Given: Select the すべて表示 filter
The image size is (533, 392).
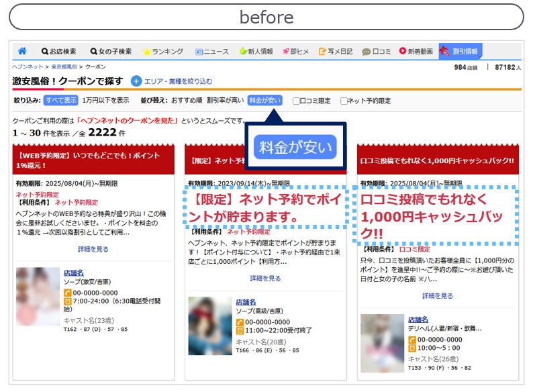Looking at the screenshot, I should click(61, 100).
